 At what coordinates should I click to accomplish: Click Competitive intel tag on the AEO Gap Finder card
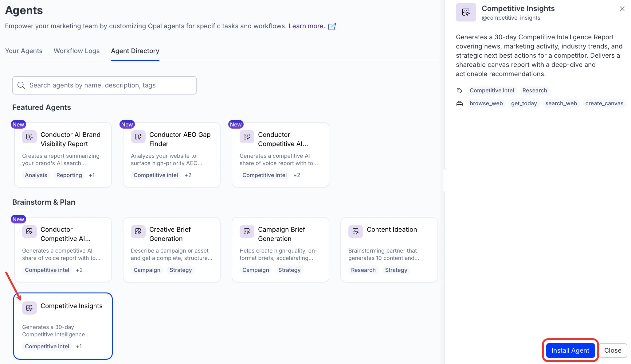click(x=156, y=175)
